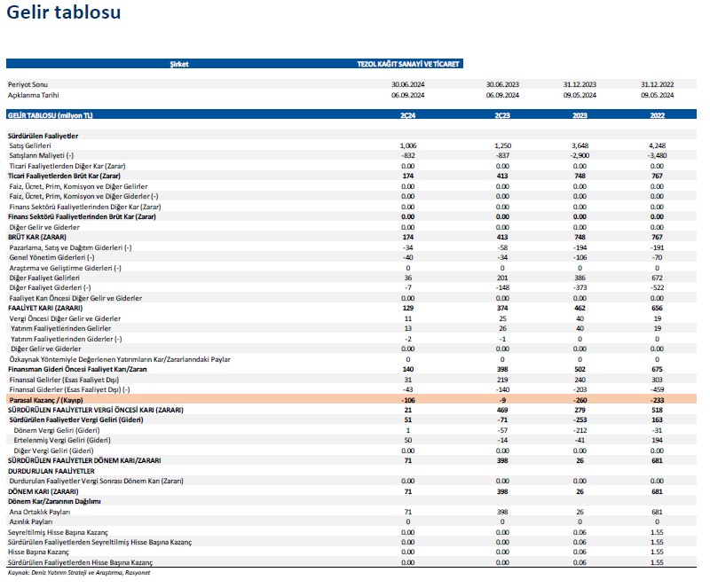This screenshot has width=710, height=588.
Task: Click the 'Şirket' header cell
Action: click(179, 64)
